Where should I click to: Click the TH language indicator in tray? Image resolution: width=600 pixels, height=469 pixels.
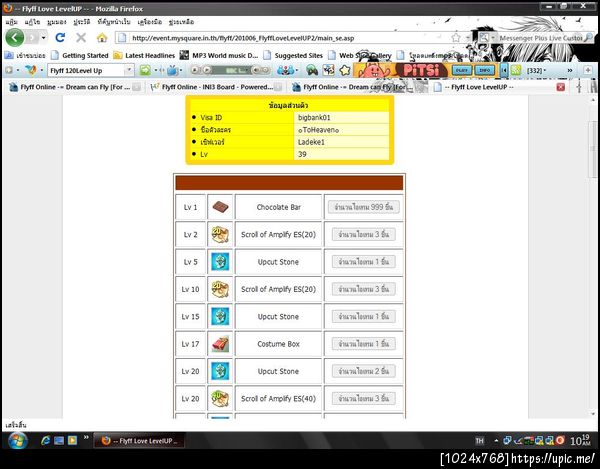click(479, 441)
